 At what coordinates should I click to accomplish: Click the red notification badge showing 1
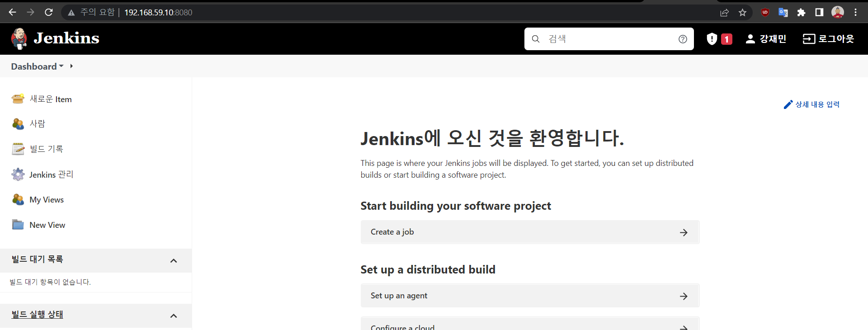726,39
